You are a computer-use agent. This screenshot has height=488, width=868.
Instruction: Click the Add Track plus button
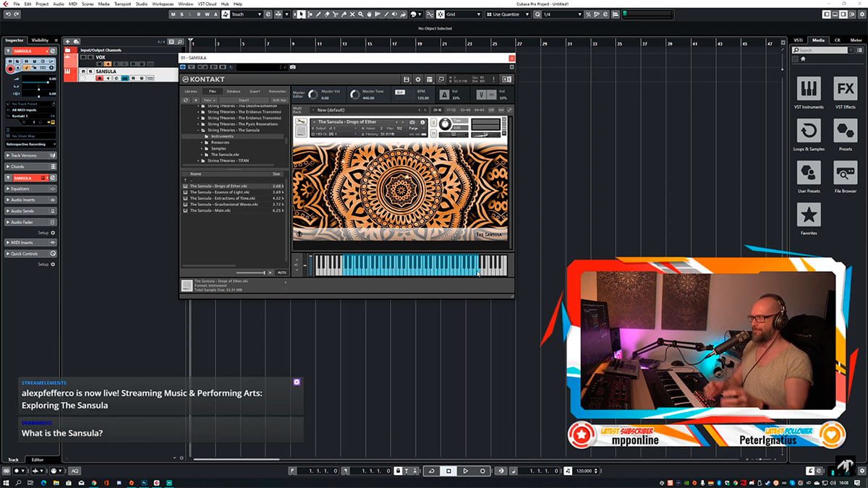[x=67, y=42]
